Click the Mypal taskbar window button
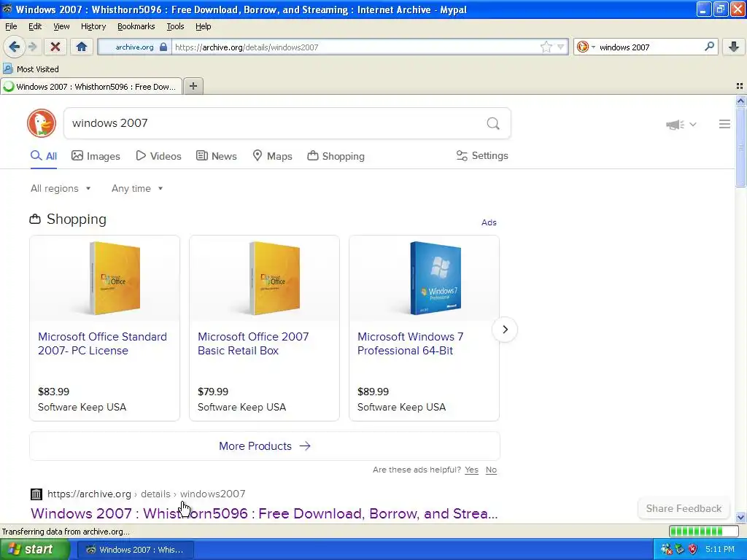The height and width of the screenshot is (560, 747). (x=135, y=550)
